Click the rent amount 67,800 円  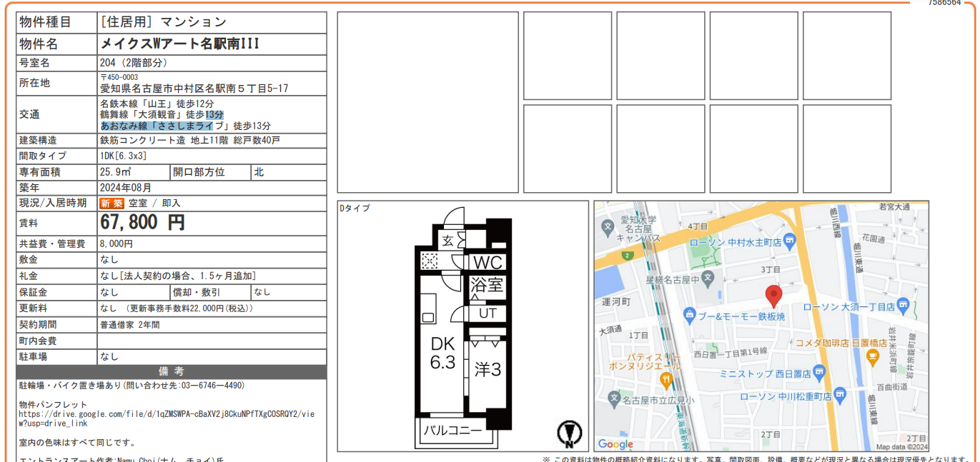coord(143,223)
